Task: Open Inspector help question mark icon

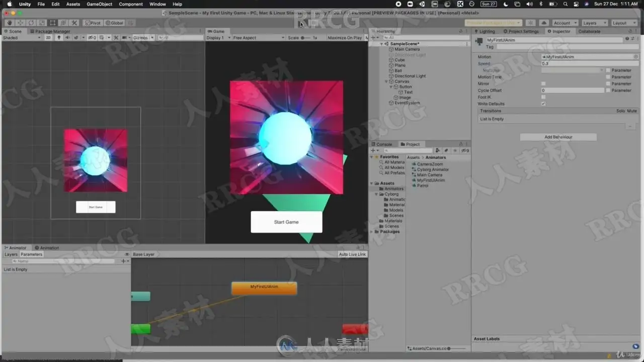Action: pyautogui.click(x=627, y=39)
